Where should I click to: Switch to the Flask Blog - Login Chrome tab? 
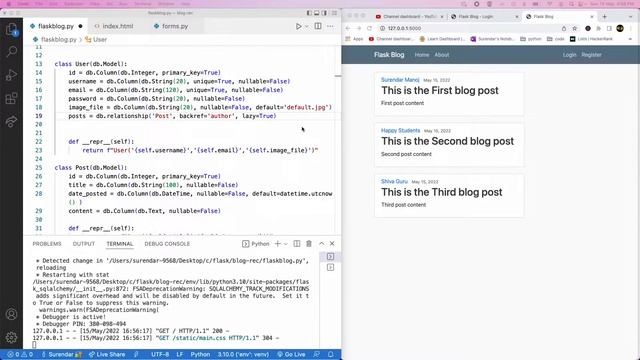484,17
